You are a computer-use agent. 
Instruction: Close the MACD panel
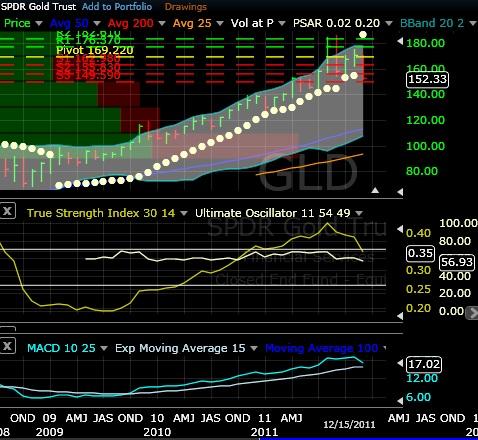coord(7,346)
